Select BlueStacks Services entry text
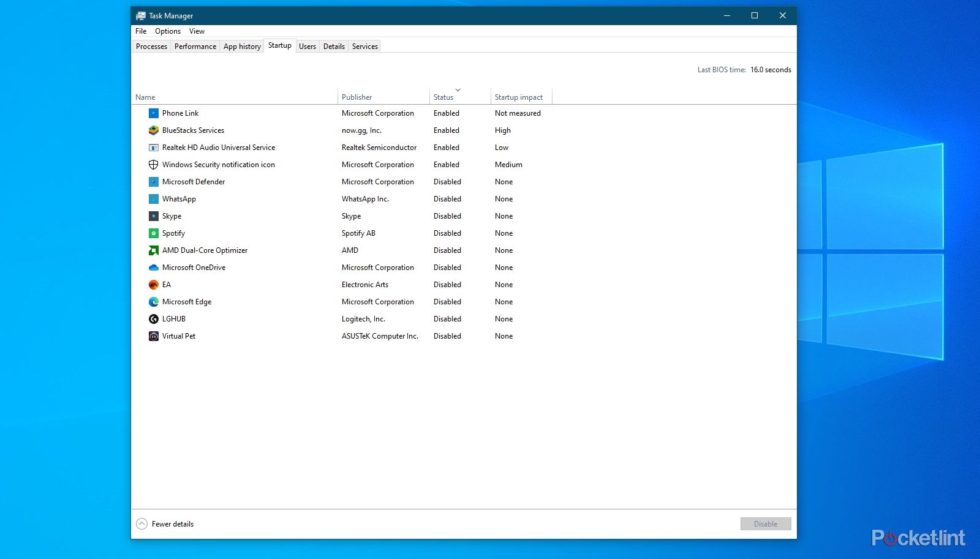Screen dimensions: 980x559 (193, 130)
